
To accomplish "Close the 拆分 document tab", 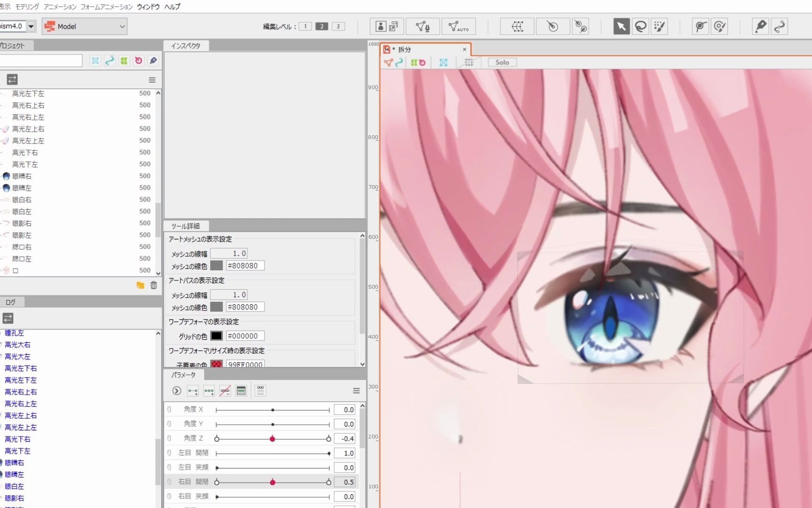I will 465,49.
